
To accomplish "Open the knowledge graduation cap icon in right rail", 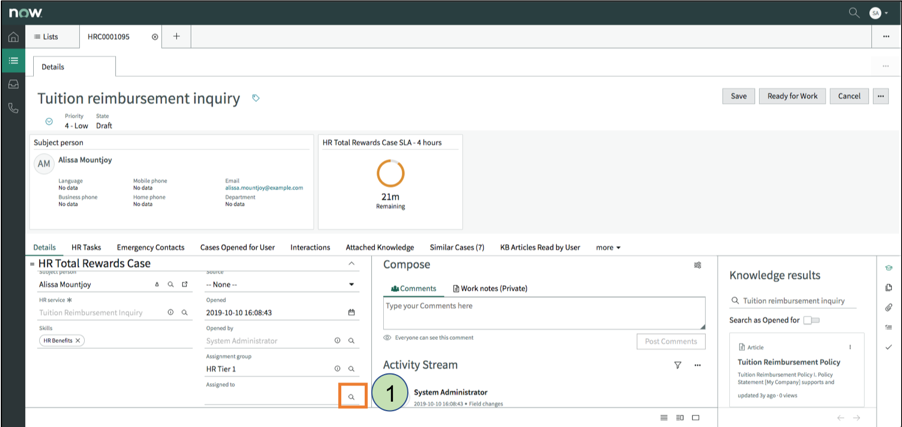I will point(888,268).
